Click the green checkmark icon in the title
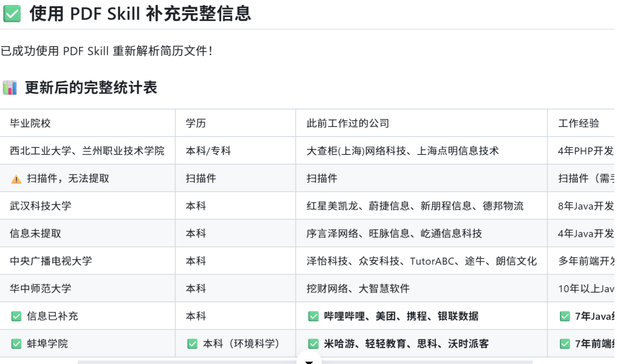This screenshot has width=617, height=364. pyautogui.click(x=12, y=14)
